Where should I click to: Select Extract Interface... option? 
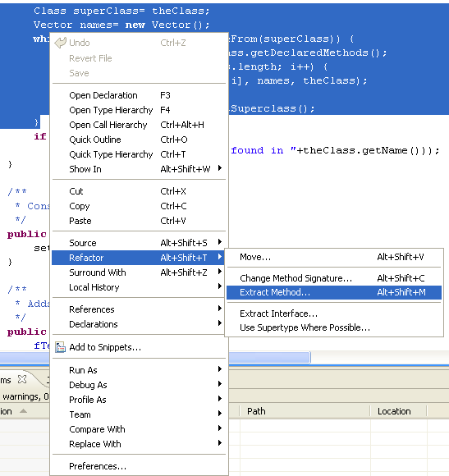pyautogui.click(x=334, y=314)
